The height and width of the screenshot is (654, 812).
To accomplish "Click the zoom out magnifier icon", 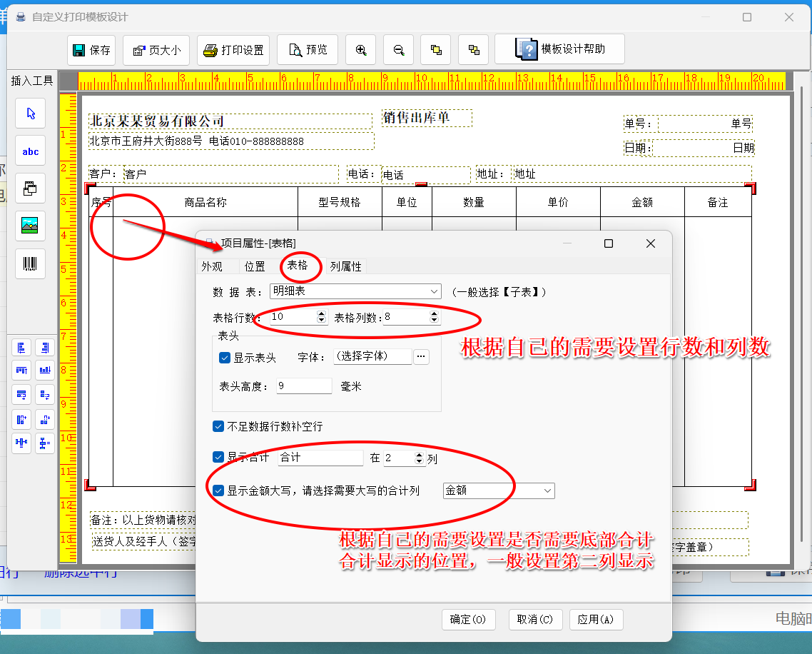I will coord(399,50).
